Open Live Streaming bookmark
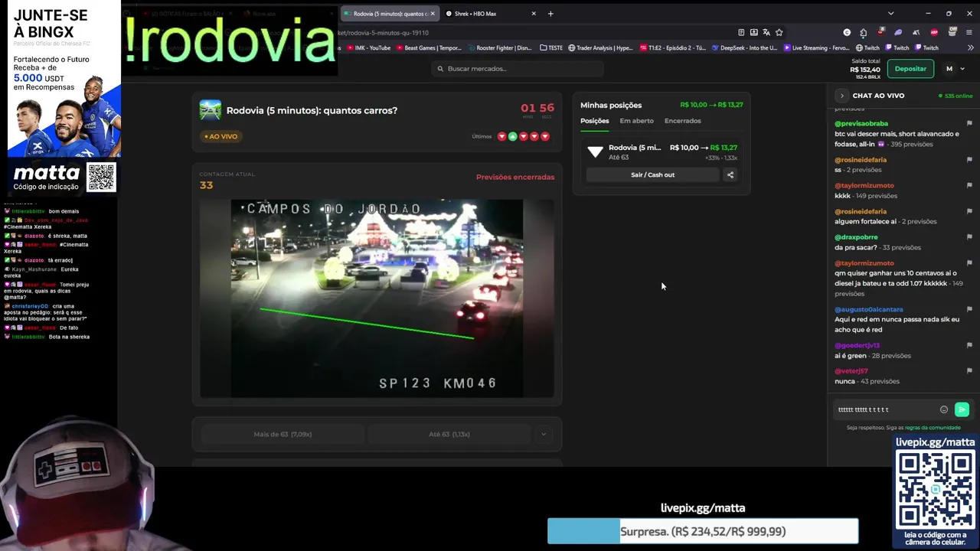 pos(816,47)
